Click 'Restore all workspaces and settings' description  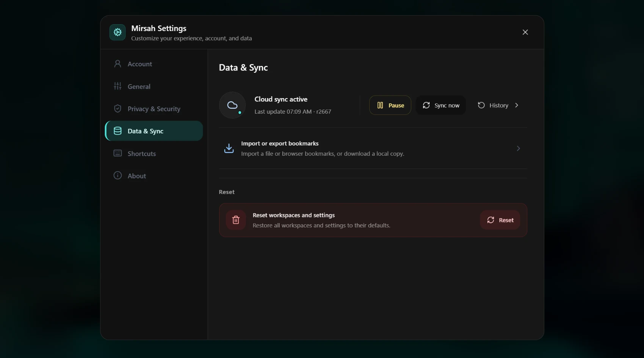point(321,225)
